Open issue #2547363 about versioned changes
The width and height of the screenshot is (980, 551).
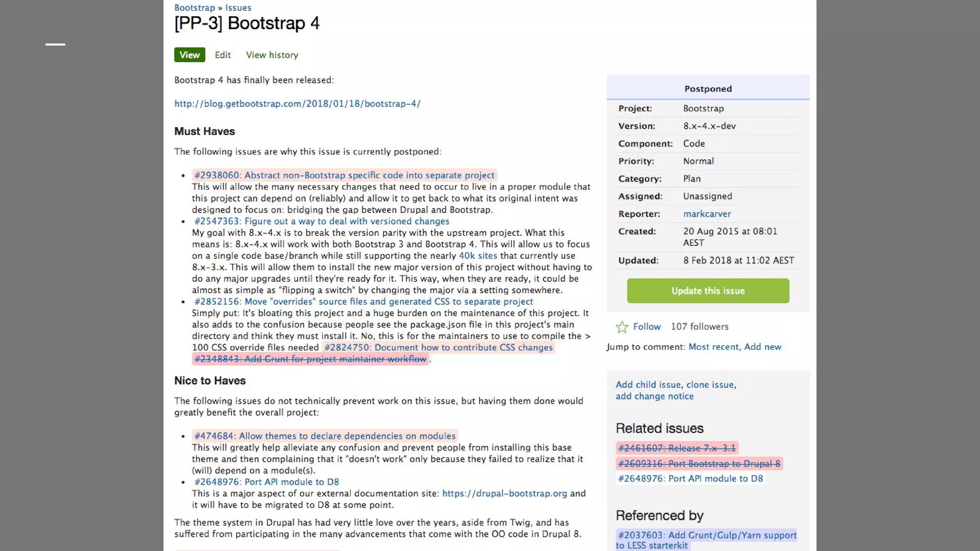(322, 221)
